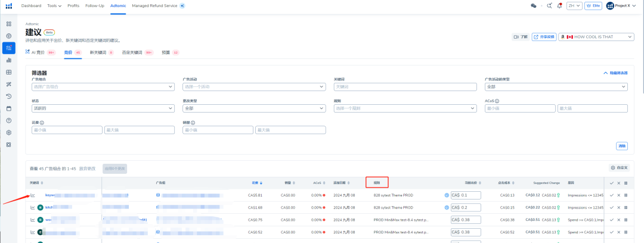Viewport: 644px width, 243px height.
Task: Dismiss suggestion X in CA$0.52 row
Action: point(618,232)
